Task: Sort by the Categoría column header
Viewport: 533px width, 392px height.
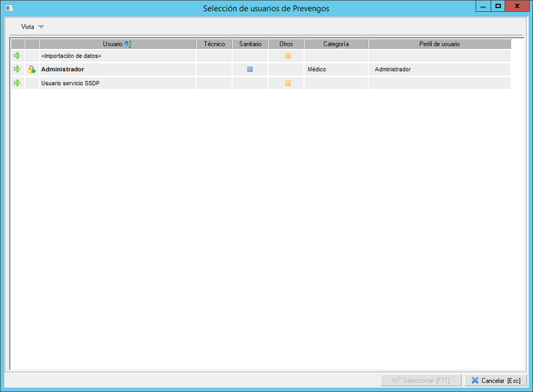Action: [x=336, y=44]
